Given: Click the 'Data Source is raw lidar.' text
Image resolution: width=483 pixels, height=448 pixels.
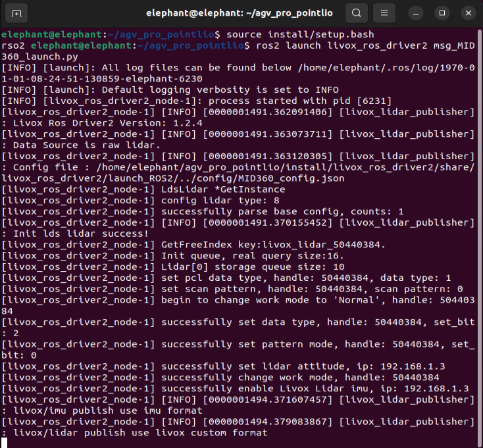Looking at the screenshot, I should tap(87, 145).
